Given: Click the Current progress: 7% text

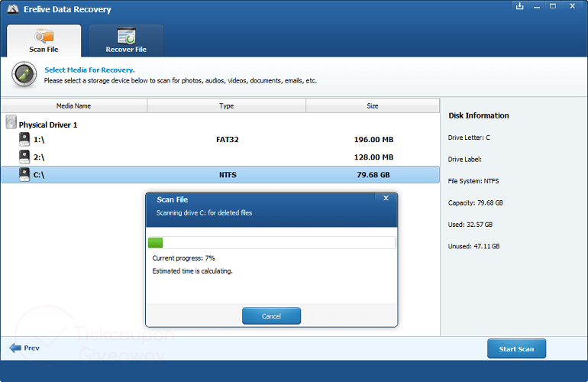Looking at the screenshot, I should (184, 258).
